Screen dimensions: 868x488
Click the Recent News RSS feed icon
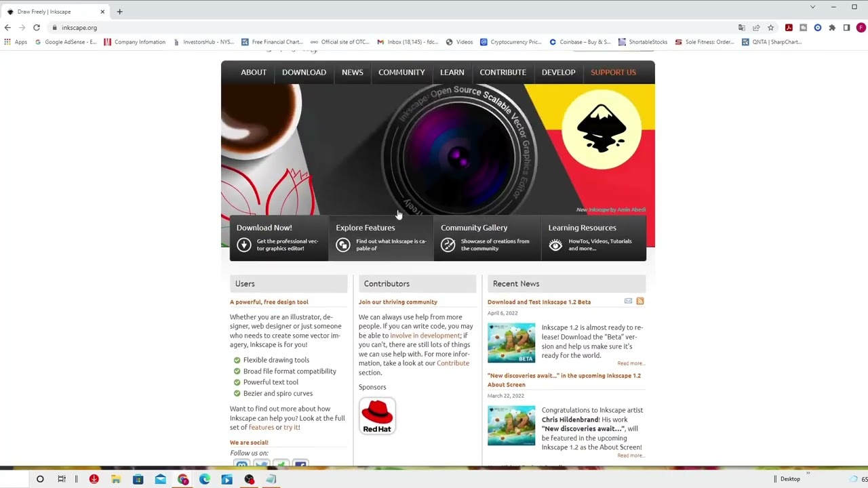pos(639,301)
